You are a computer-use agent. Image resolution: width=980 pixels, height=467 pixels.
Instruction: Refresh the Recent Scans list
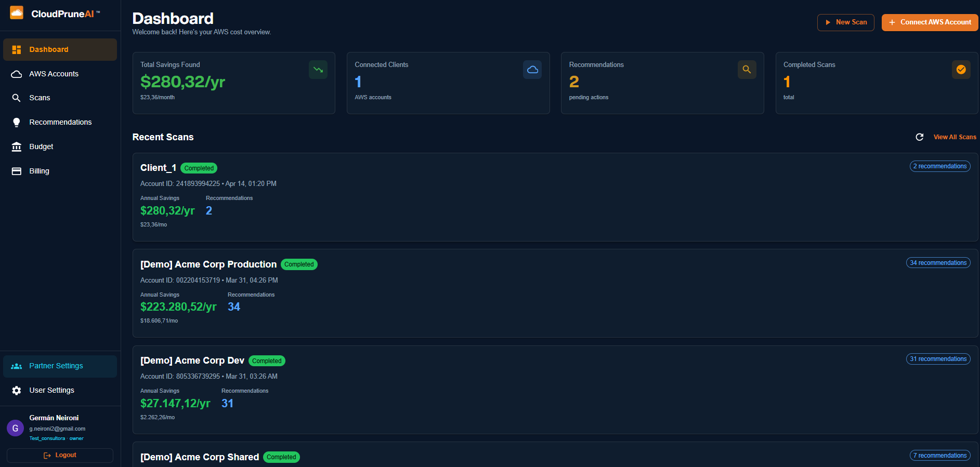[x=920, y=137]
